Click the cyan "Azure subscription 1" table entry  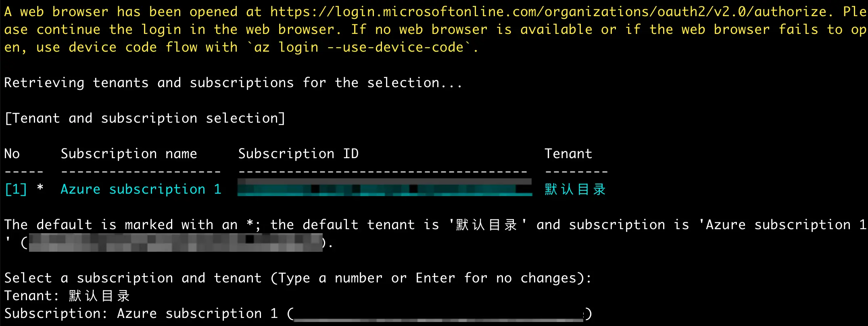[141, 189]
